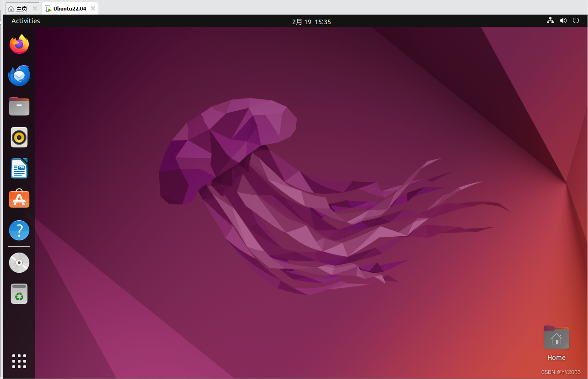Open the Files manager in dock
The height and width of the screenshot is (379, 588).
point(19,106)
